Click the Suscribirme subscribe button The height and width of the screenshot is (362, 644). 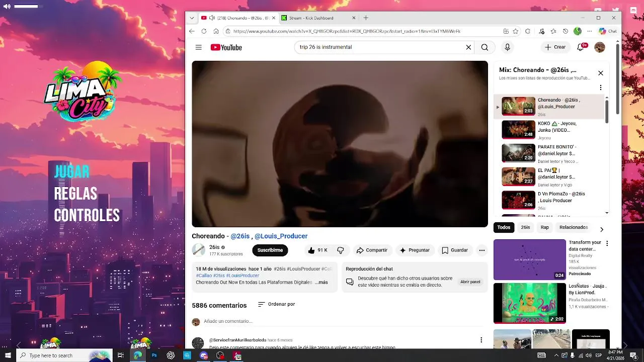click(270, 250)
